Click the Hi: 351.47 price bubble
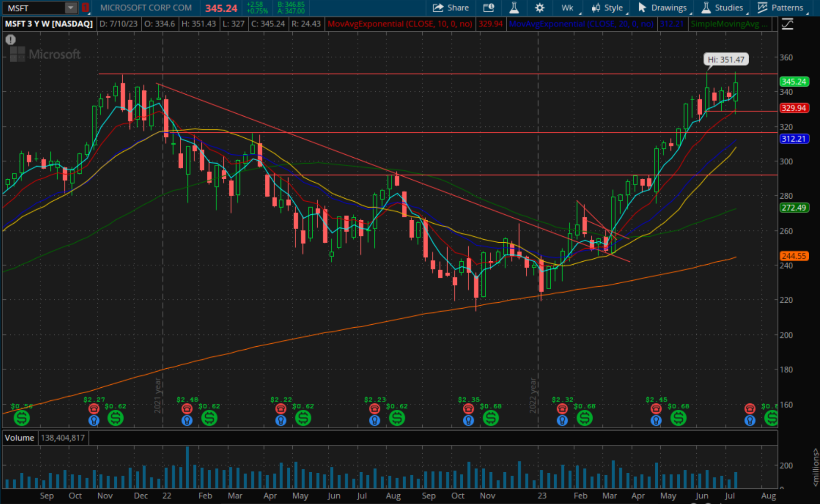The height and width of the screenshot is (504, 820). tap(726, 60)
